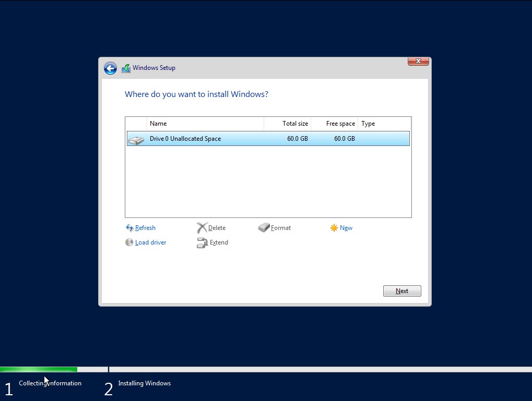The image size is (532, 401).
Task: Click the Refresh link text
Action: coord(145,227)
